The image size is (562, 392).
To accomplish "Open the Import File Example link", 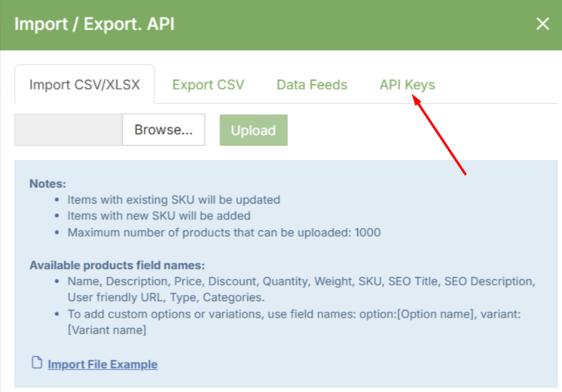I will (103, 365).
